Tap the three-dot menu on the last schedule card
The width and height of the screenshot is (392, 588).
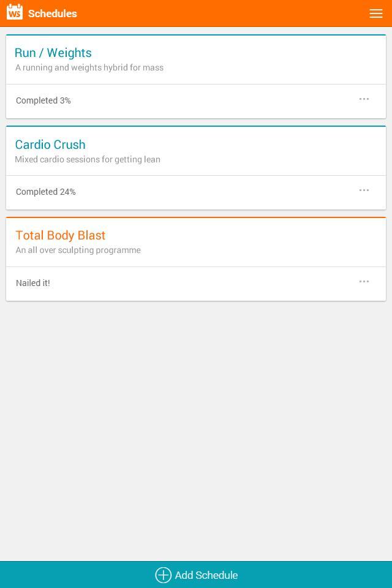pyautogui.click(x=364, y=282)
